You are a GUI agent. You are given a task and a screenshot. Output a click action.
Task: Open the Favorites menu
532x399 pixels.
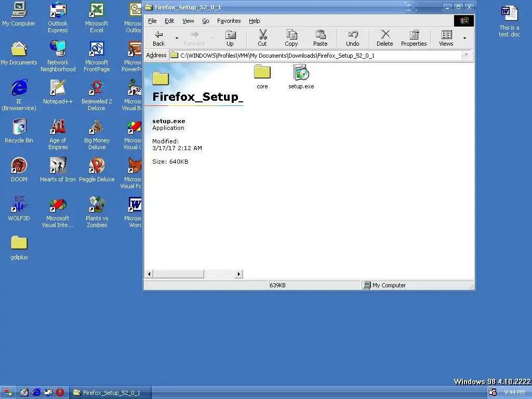click(229, 21)
